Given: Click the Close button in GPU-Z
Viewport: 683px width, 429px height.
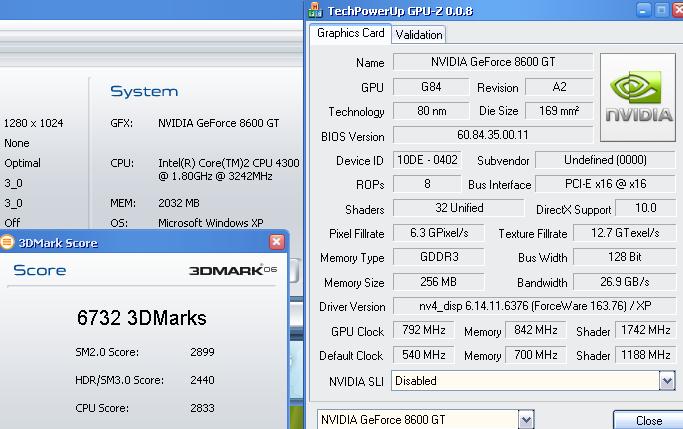Looking at the screenshot, I should (649, 420).
